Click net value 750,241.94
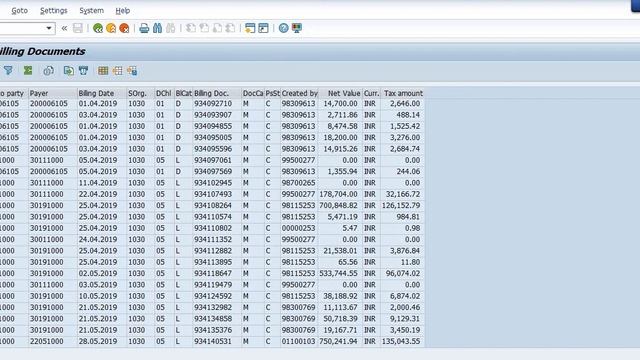 338,341
